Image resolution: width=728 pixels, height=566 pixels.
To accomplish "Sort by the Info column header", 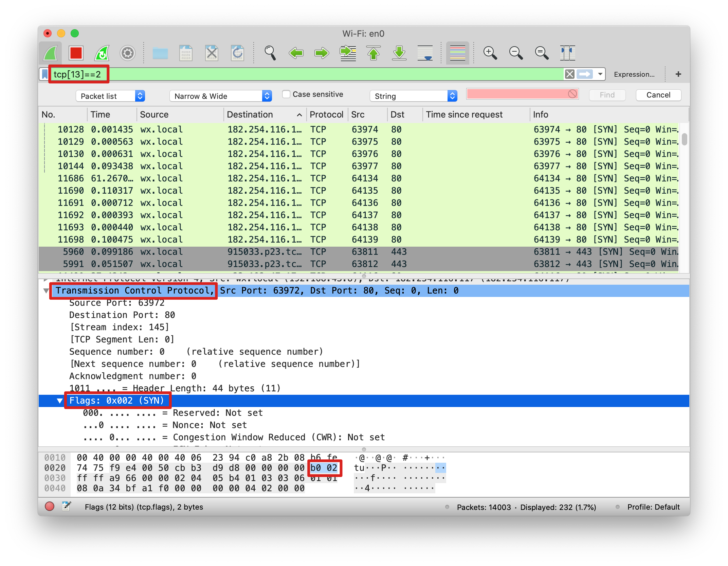I will tap(609, 114).
